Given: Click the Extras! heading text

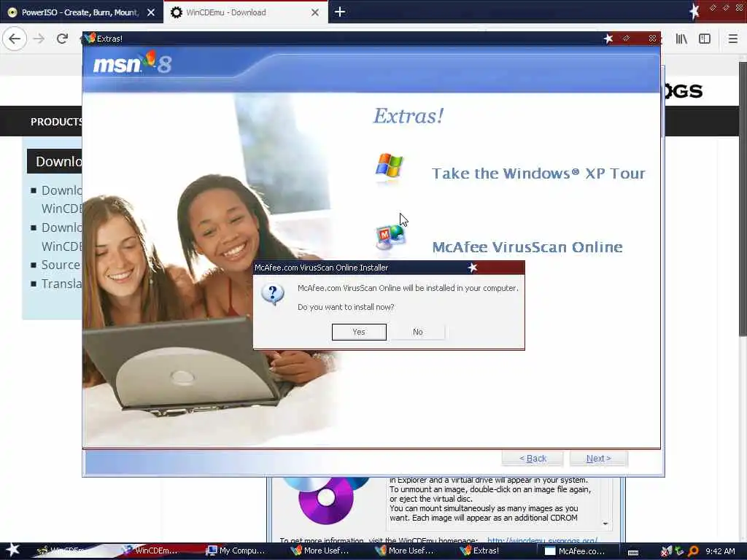Looking at the screenshot, I should (409, 116).
